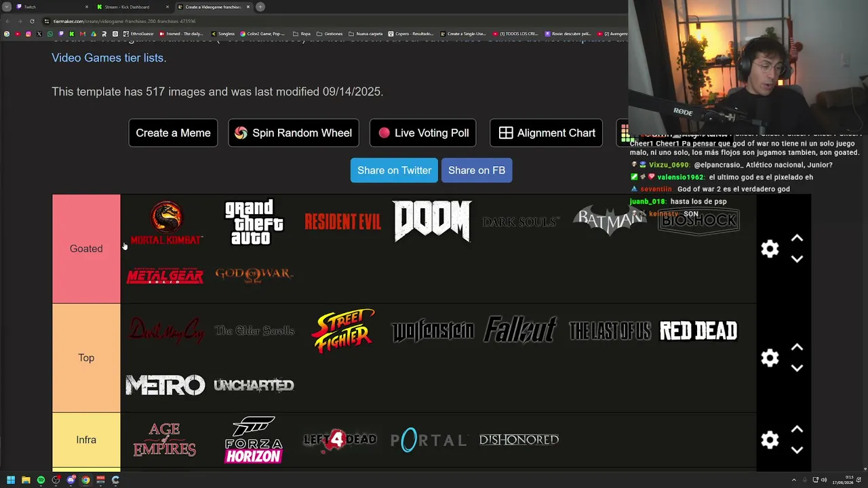The image size is (868, 488).
Task: Pick the Metro logo in Top tier
Action: pos(165,385)
